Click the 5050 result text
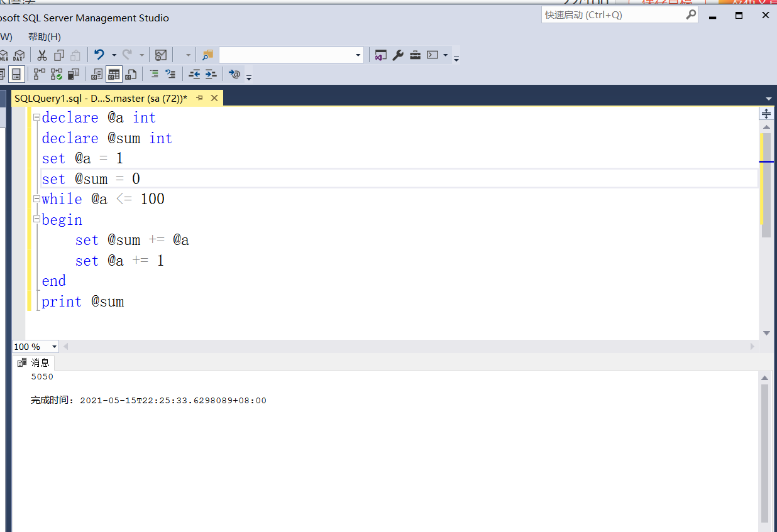Viewport: 777px width, 532px height. pos(42,377)
